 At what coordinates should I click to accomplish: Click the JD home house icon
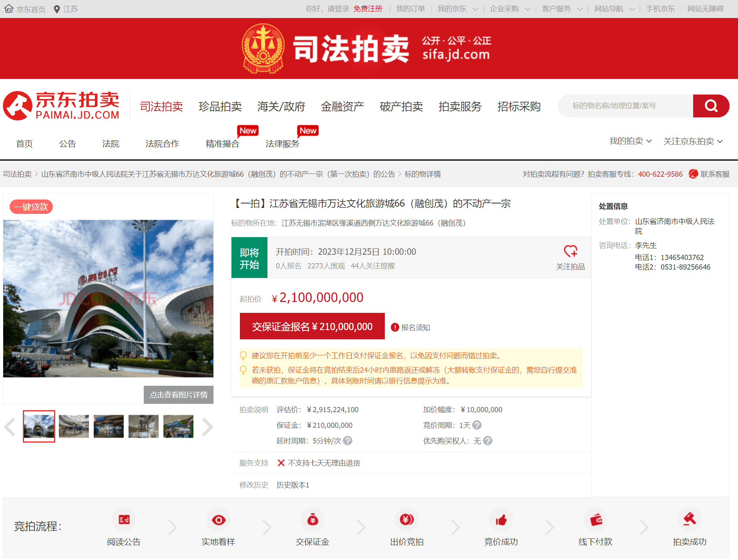(x=9, y=9)
